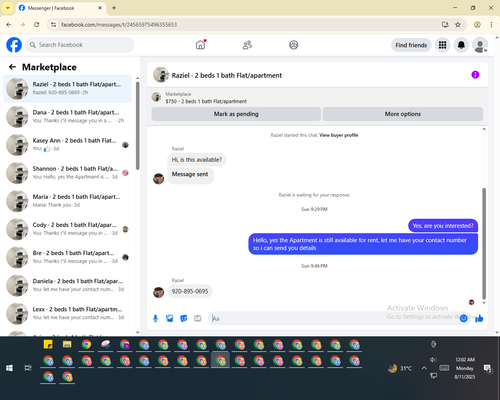500x400 pixels.
Task: View site information icon in the address bar
Action: click(x=53, y=25)
